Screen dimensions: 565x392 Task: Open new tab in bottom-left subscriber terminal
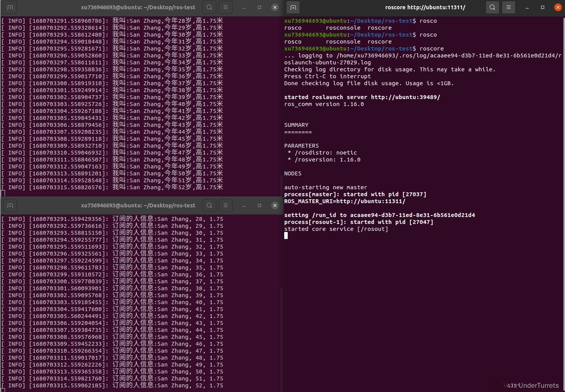10,205
